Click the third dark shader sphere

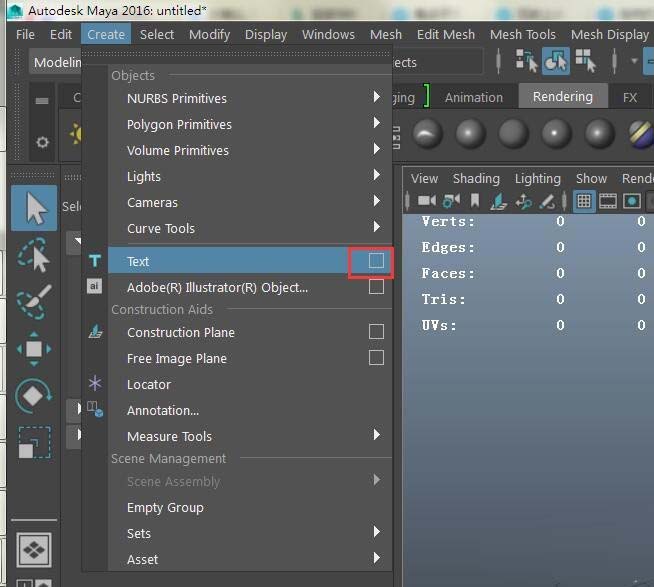513,134
